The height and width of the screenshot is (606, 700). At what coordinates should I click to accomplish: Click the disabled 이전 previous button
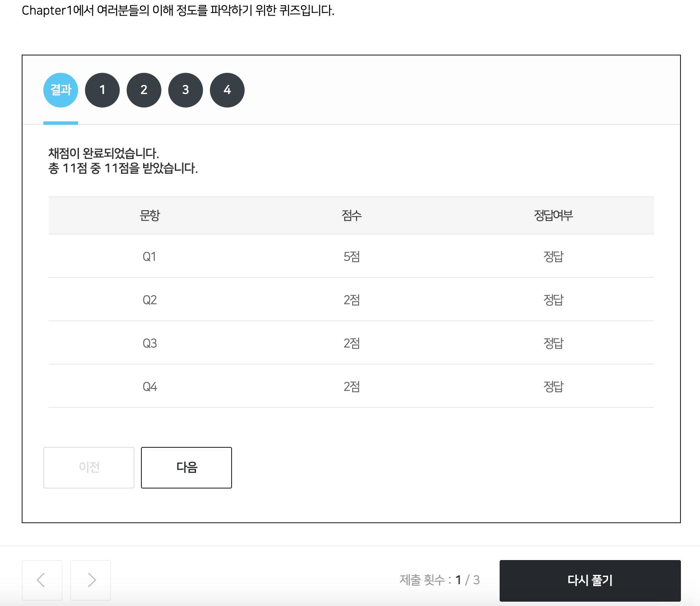89,467
